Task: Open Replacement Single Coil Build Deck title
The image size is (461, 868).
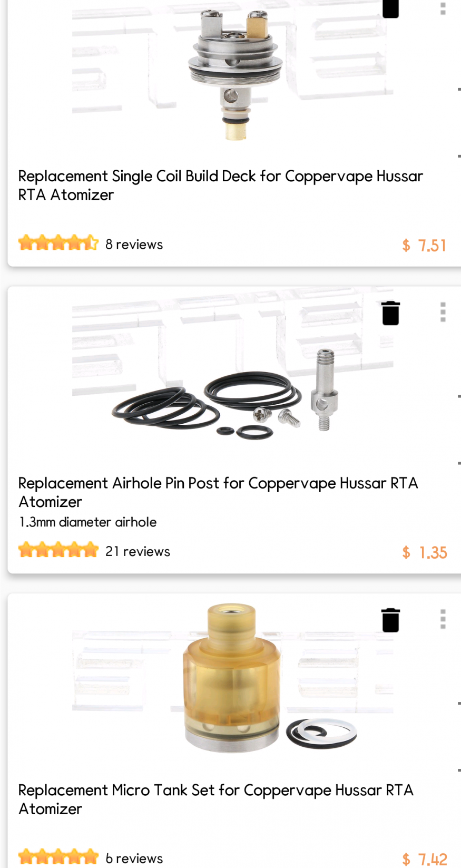Action: click(x=221, y=186)
